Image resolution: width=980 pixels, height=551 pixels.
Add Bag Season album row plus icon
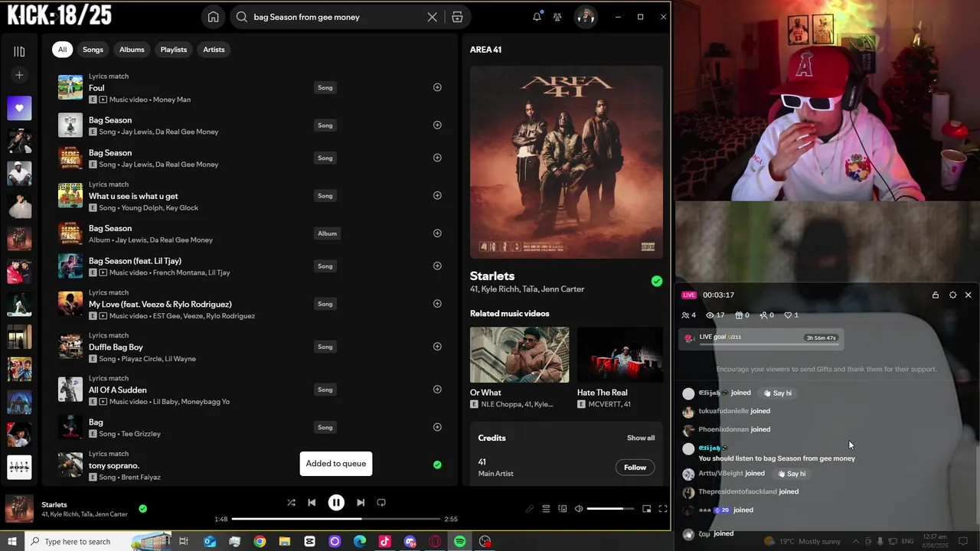click(437, 233)
